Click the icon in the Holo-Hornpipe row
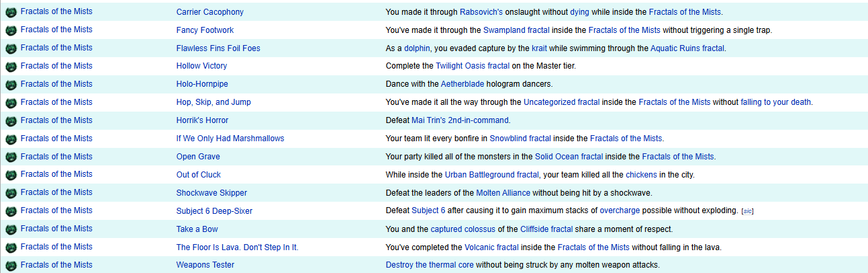This screenshot has width=868, height=273. coord(10,85)
